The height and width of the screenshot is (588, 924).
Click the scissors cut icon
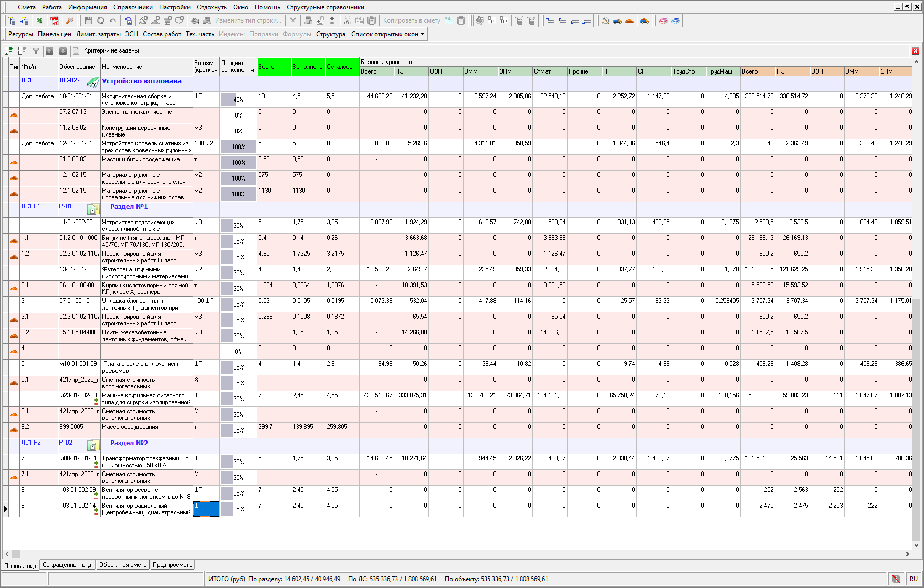click(347, 20)
